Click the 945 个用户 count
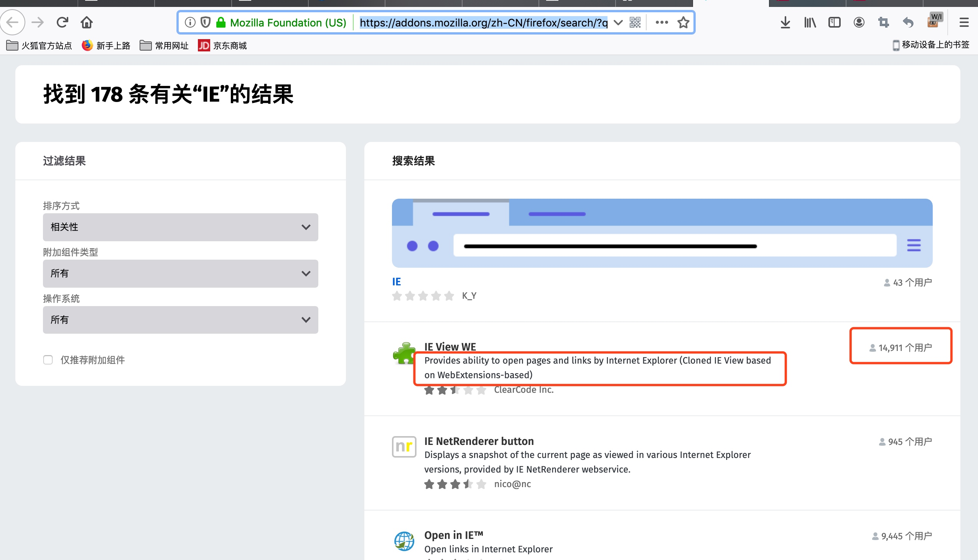Viewport: 978px width, 560px height. [905, 441]
